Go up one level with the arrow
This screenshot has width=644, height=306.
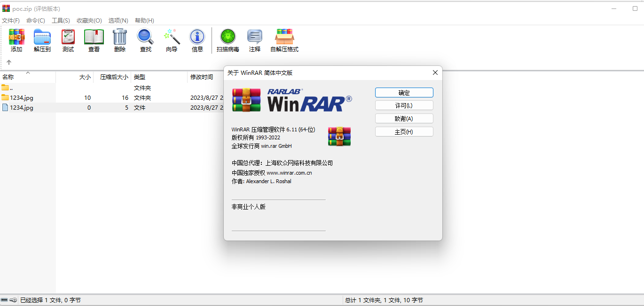click(x=9, y=62)
